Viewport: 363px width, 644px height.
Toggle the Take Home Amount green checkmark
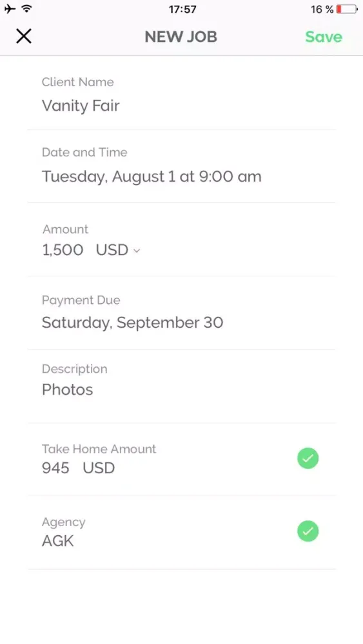click(x=308, y=459)
